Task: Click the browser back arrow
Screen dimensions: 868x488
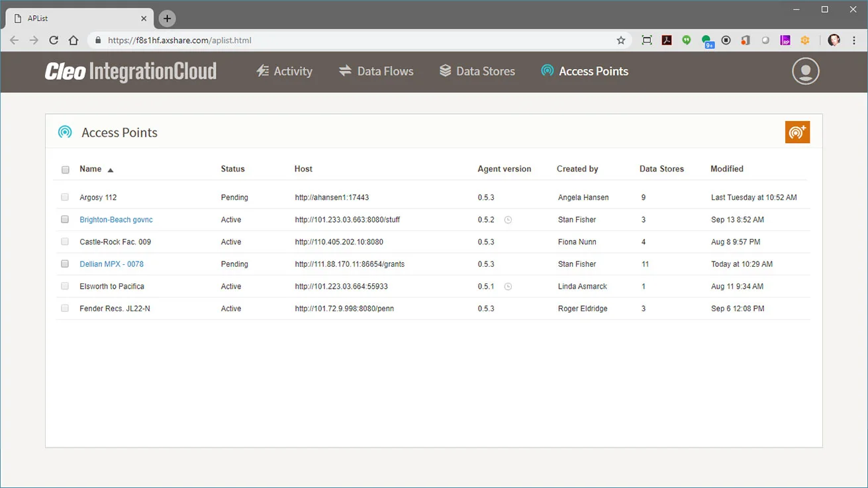Action: [15, 40]
